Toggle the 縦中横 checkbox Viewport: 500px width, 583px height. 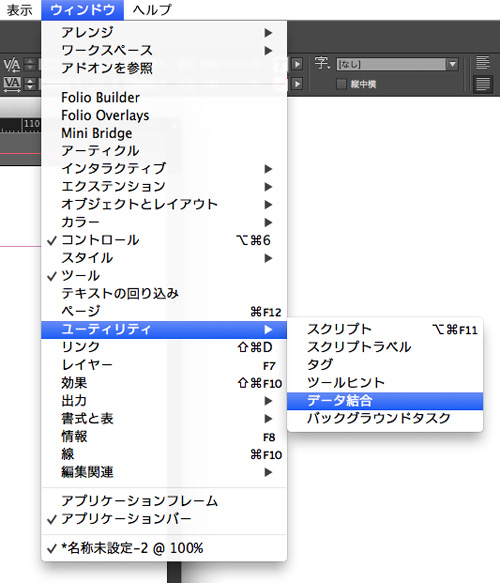coord(341,84)
